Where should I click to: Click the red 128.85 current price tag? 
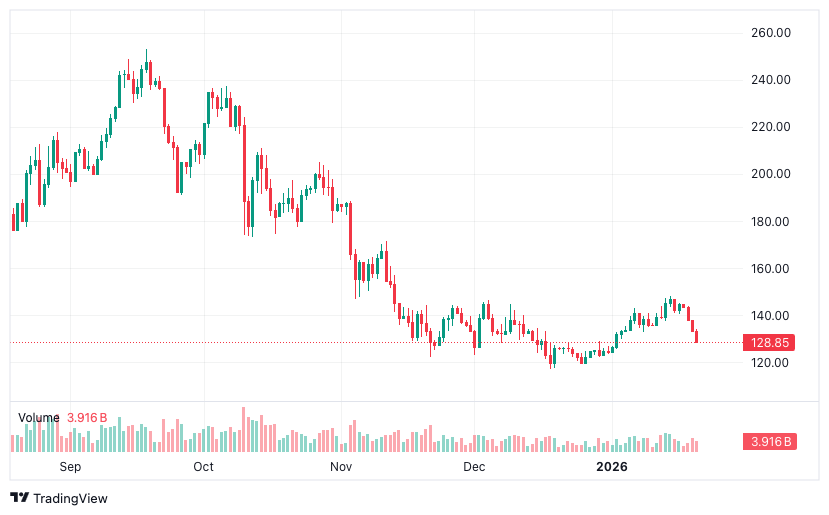(771, 342)
